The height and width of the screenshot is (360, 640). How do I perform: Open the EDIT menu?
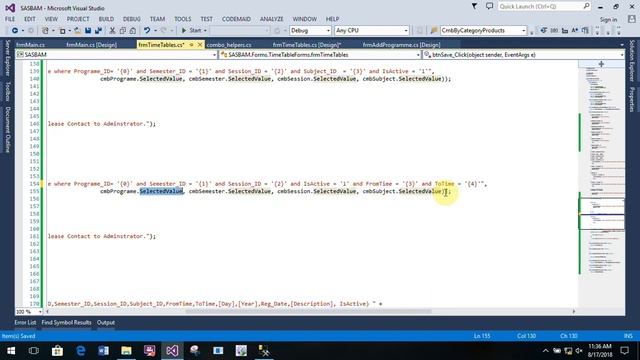click(29, 19)
